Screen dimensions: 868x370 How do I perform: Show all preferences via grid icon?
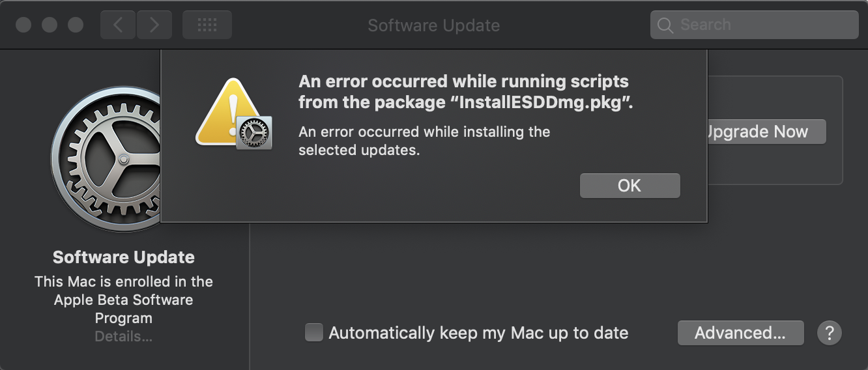pos(207,25)
